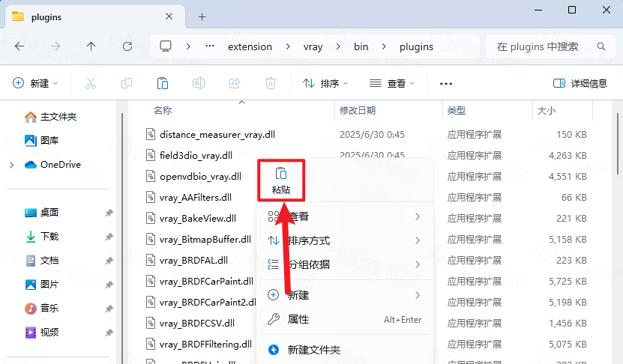This screenshot has height=364, width=623.
Task: Open the New (新建) dropdown button
Action: [x=36, y=83]
